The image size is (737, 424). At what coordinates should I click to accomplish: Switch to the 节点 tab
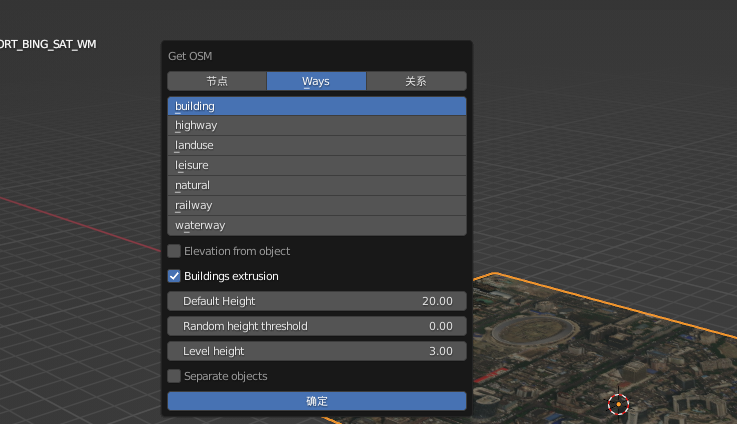(x=217, y=81)
